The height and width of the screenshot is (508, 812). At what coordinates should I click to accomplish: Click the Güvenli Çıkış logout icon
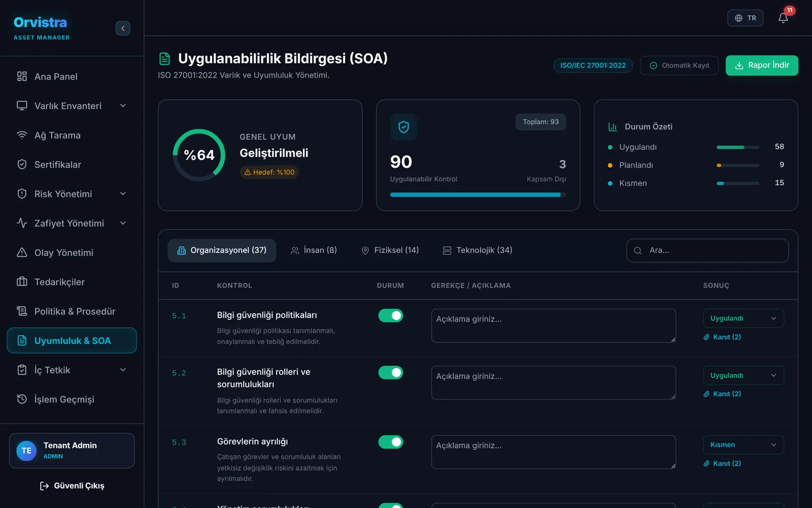tap(45, 486)
